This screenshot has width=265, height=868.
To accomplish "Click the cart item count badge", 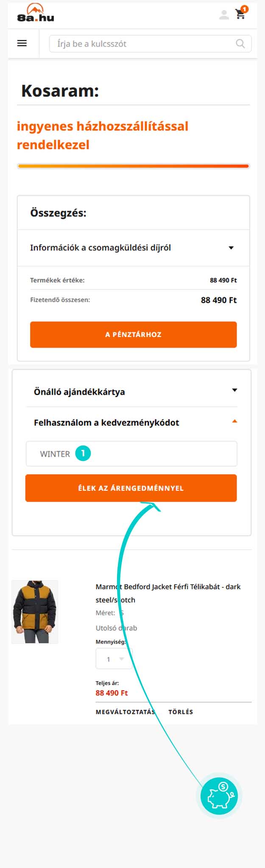I will coord(245,9).
